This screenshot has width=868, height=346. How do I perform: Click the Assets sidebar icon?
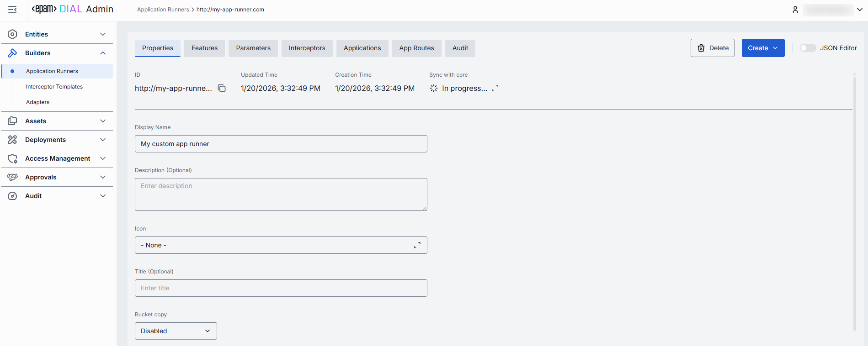tap(12, 121)
